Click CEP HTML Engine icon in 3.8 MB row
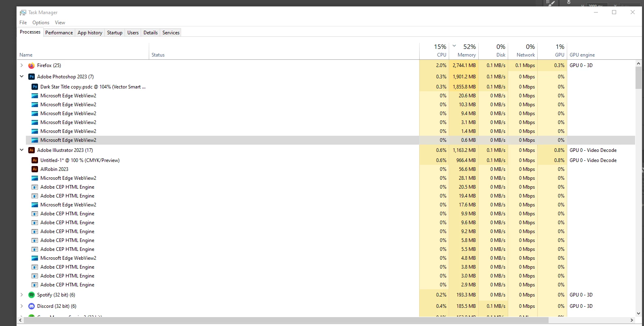This screenshot has width=644, height=326. [x=35, y=267]
